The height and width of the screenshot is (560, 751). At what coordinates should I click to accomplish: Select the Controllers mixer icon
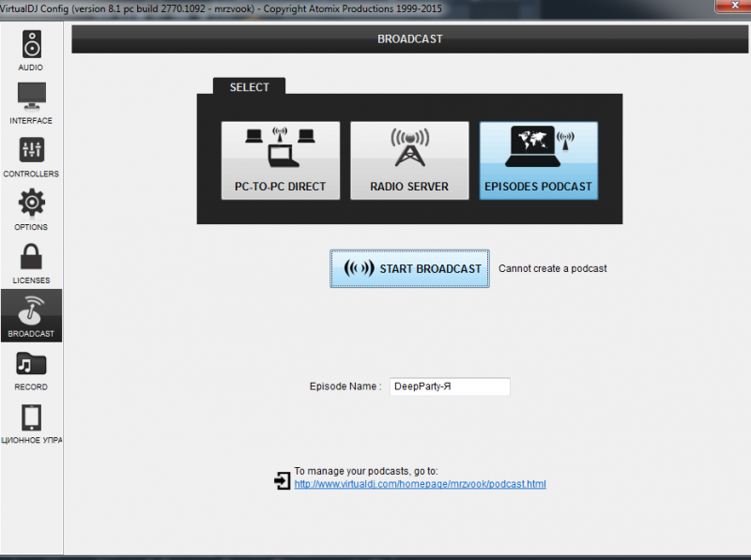coord(32,150)
